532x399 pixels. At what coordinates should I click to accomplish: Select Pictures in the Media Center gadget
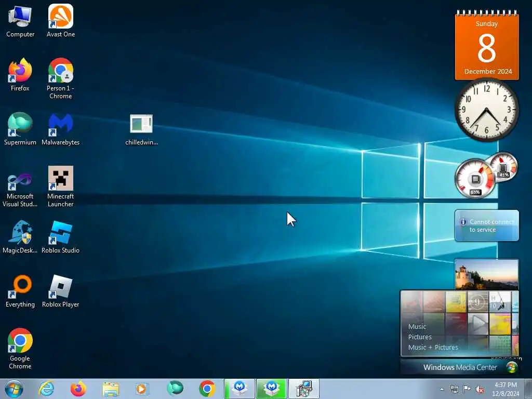tap(420, 337)
